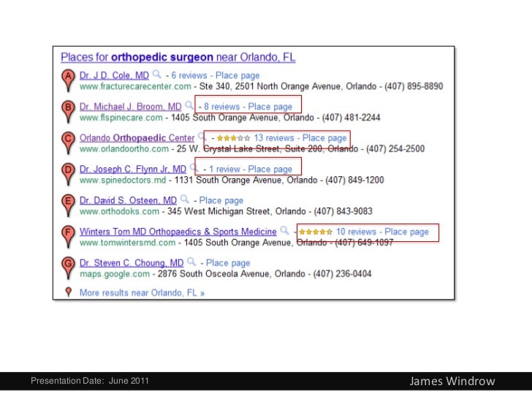Click phone number (407) 895-8890
This screenshot has height=399, width=532.
414,86
